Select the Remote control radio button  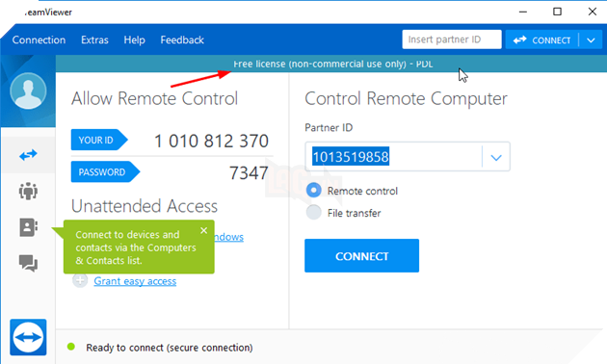click(x=313, y=191)
